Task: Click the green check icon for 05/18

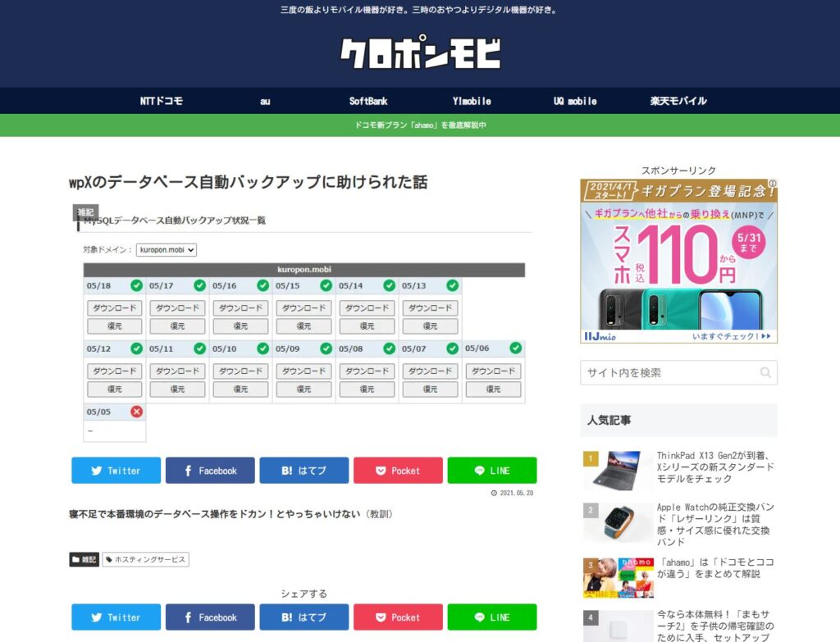Action: (137, 285)
